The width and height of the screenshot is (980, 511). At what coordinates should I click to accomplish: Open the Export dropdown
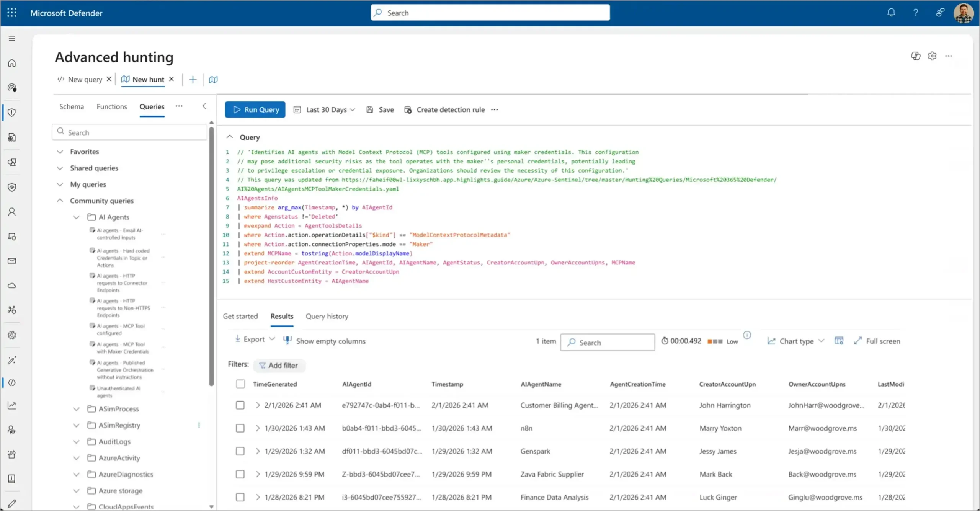255,339
